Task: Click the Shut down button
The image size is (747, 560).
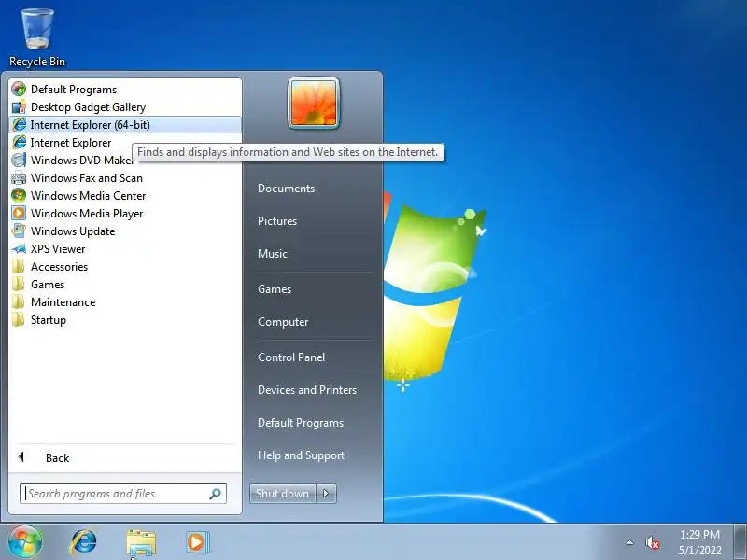Action: coord(282,494)
